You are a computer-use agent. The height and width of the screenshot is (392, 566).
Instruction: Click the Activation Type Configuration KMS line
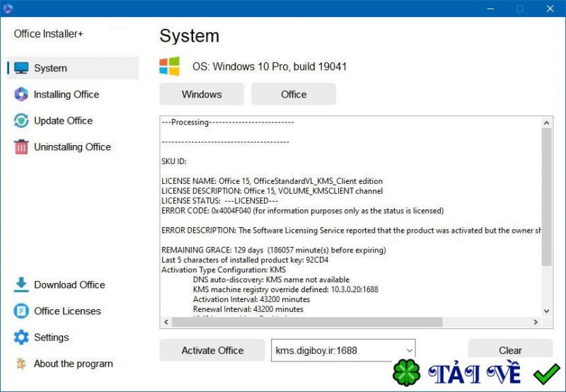224,270
